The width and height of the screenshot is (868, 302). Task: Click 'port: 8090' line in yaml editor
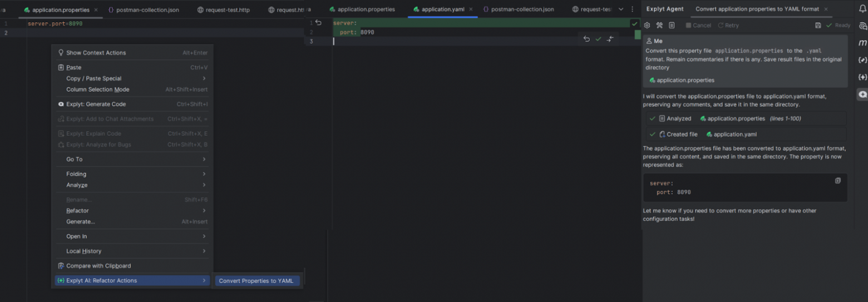(357, 32)
